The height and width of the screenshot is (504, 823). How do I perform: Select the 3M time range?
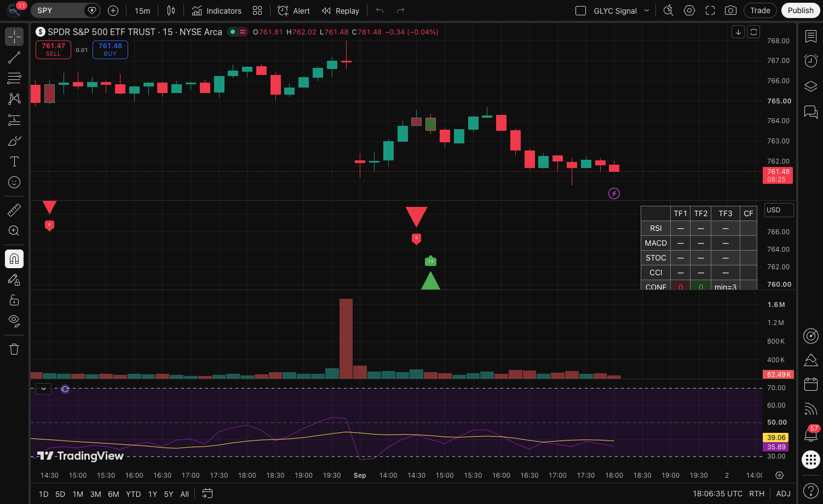[96, 494]
